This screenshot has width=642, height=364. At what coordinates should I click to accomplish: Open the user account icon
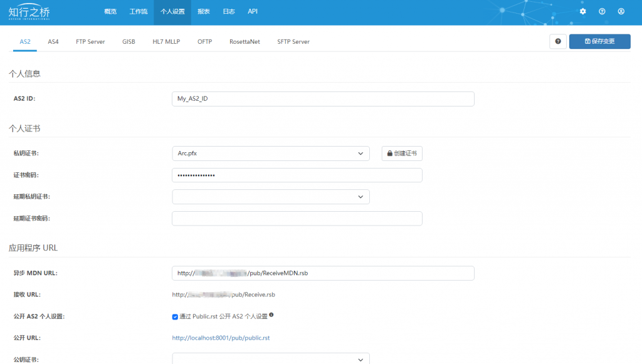coord(621,11)
